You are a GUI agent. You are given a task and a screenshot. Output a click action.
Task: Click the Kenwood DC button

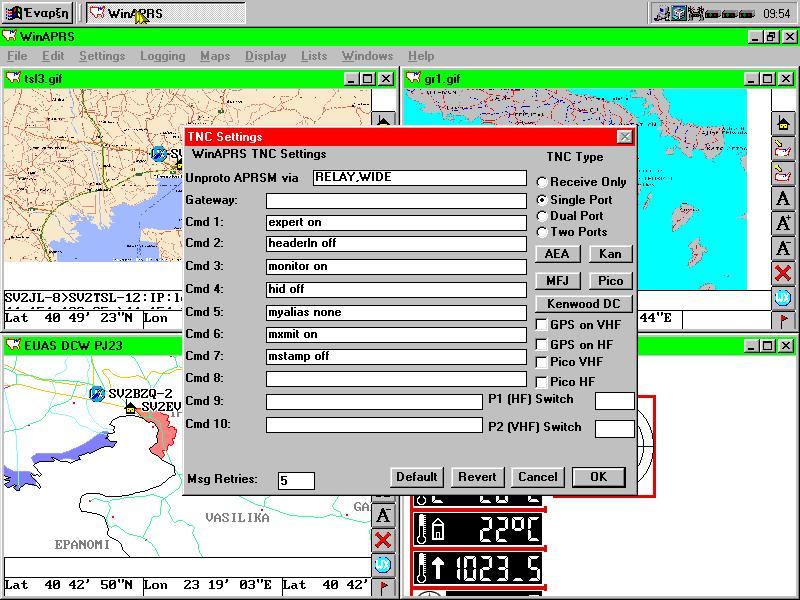pyautogui.click(x=584, y=304)
